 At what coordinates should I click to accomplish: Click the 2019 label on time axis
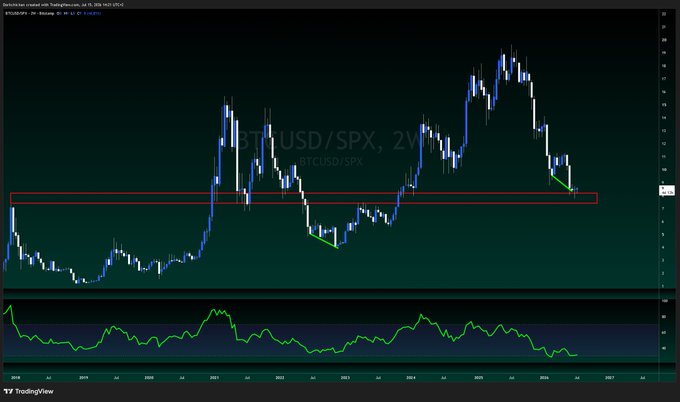coord(84,378)
